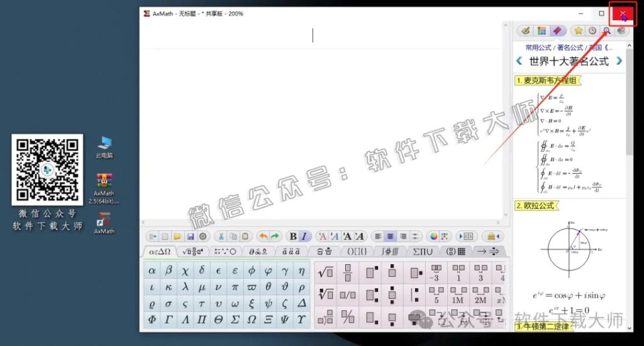Open history with the clock icon
The height and width of the screenshot is (346, 644).
tap(592, 30)
